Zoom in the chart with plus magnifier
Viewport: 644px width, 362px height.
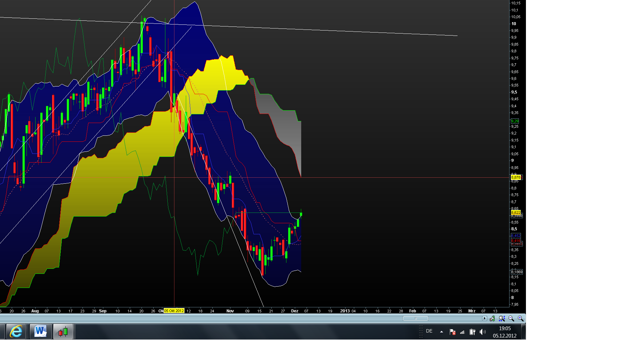coord(520,319)
